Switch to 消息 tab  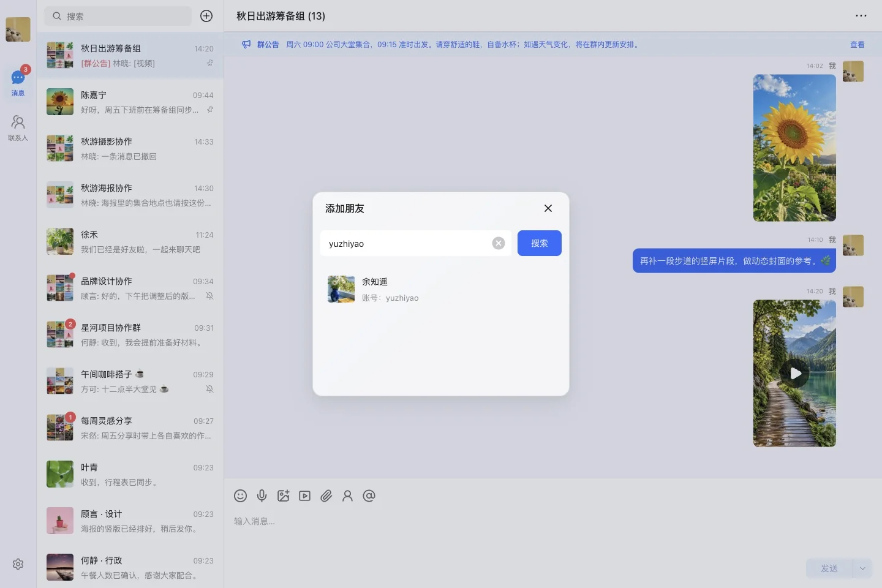coord(18,82)
